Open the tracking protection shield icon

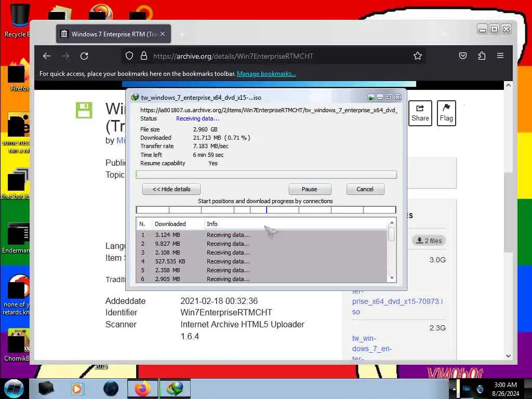[129, 56]
